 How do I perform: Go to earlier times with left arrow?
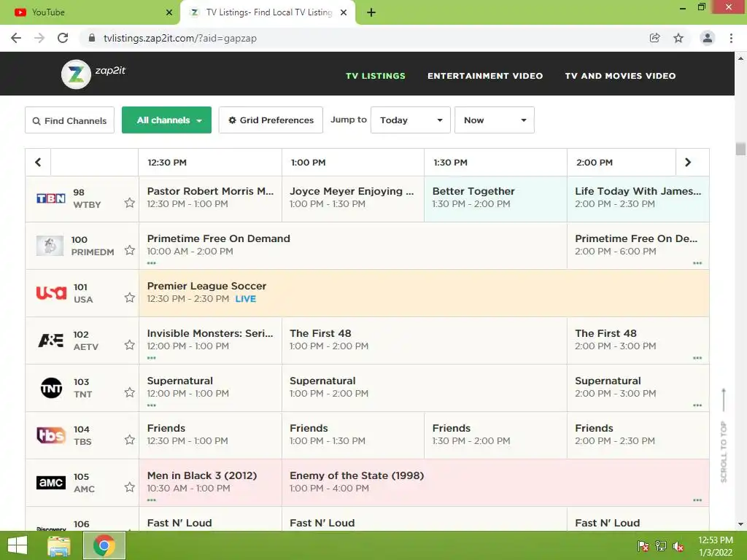pyautogui.click(x=38, y=163)
